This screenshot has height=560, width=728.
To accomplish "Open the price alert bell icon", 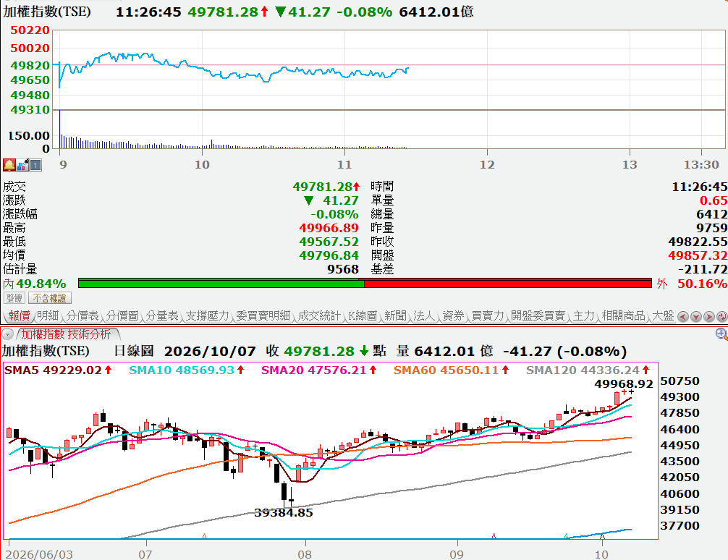I will [9, 165].
